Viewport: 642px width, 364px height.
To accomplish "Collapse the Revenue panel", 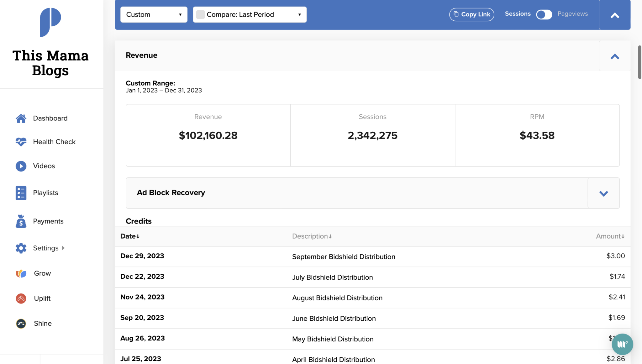I will (614, 56).
